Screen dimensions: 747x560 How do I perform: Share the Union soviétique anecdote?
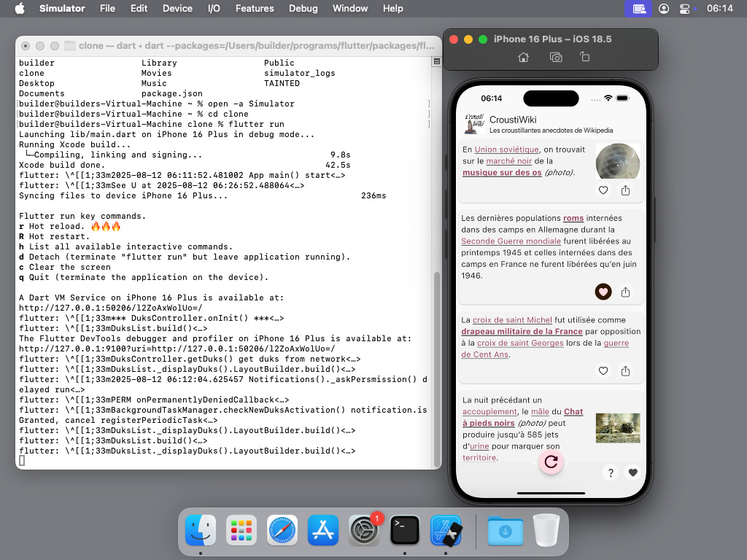[x=625, y=190]
